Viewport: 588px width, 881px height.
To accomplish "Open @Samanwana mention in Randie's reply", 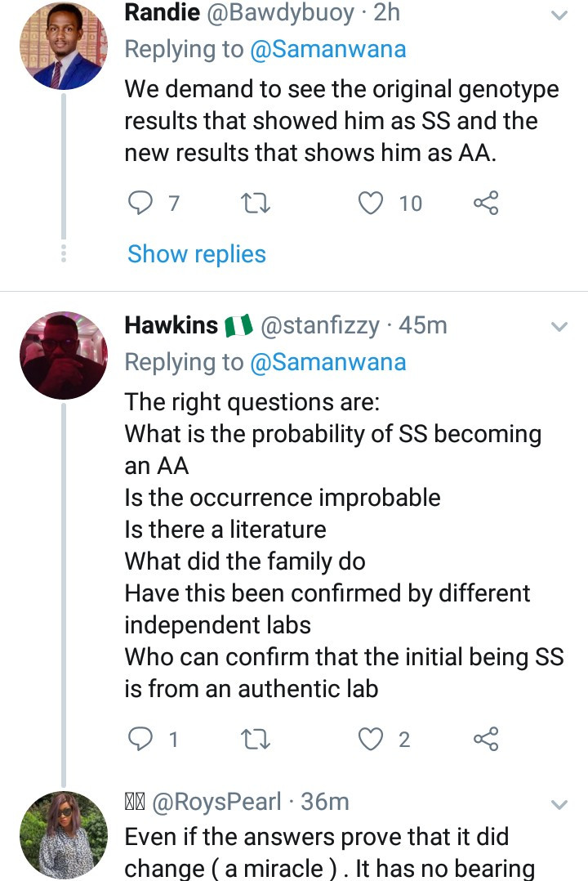I will point(327,50).
